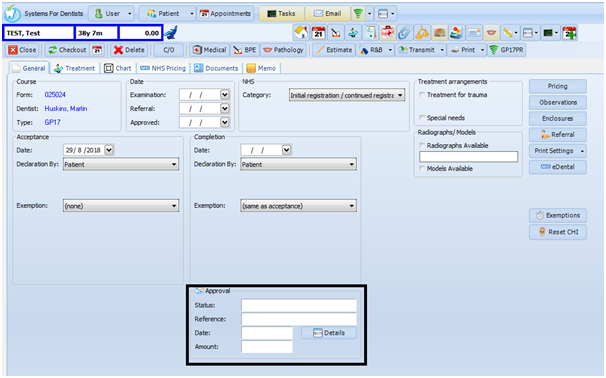Click the calendar icon beside Checkout
Screen dimensions: 606x378
click(x=97, y=50)
